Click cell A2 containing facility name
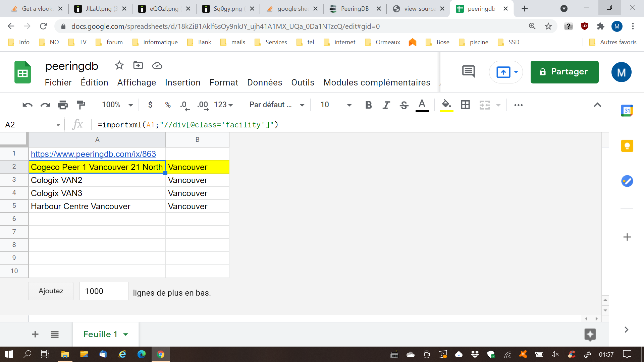644x362 pixels. 96,167
